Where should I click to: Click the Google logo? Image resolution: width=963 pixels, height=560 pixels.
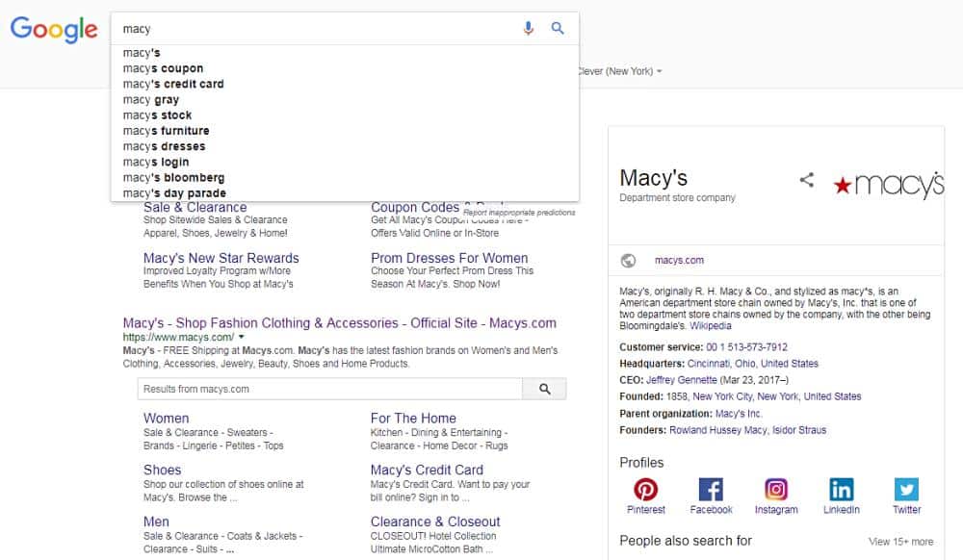(54, 30)
